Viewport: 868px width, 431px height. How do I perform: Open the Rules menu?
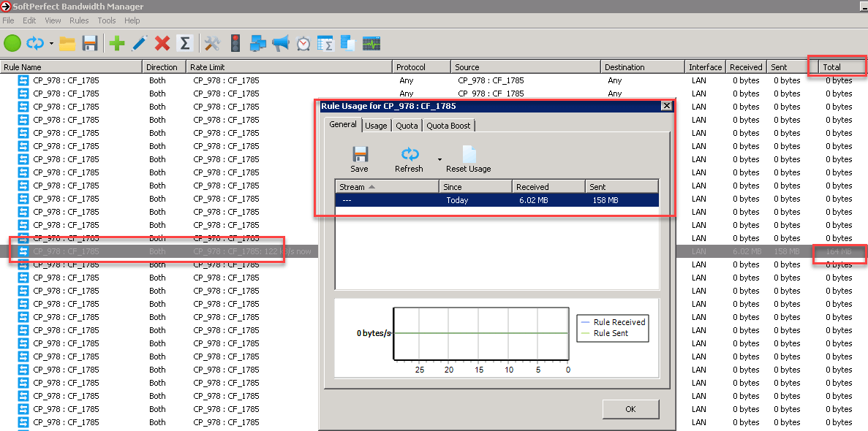pos(79,20)
